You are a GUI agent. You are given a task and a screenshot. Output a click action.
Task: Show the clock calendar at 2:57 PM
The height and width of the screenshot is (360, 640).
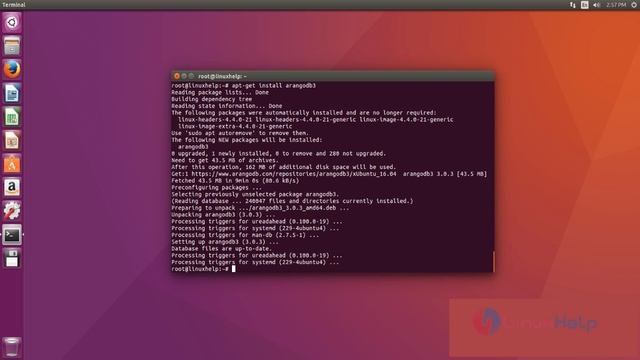coord(616,5)
